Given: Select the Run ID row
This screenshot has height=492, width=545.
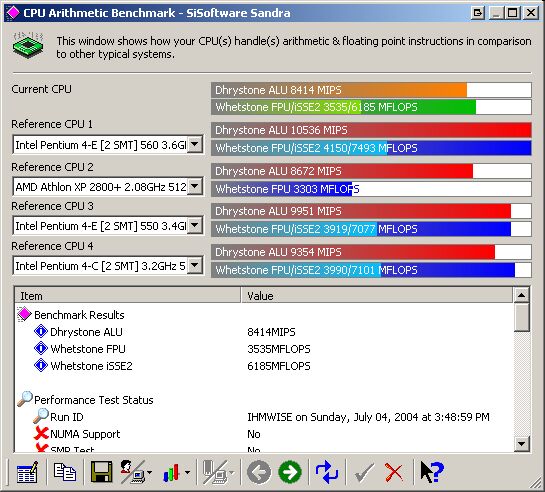Looking at the screenshot, I should click(x=264, y=416).
